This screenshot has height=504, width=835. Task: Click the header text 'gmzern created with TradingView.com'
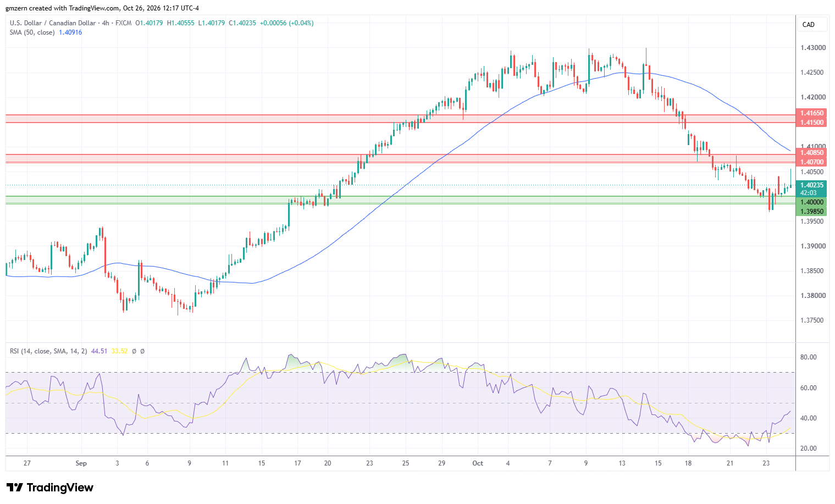pyautogui.click(x=62, y=8)
